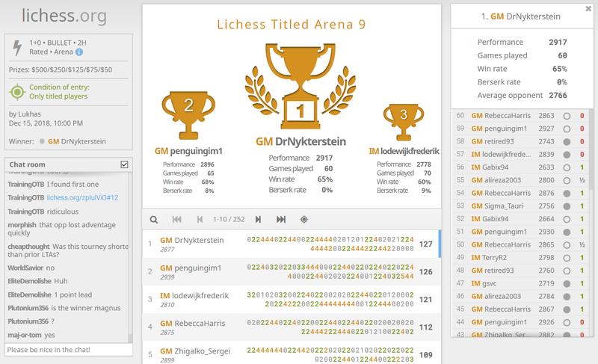The width and height of the screenshot is (598, 364).
Task: Select standings row 3 IM lodewijkfrederik
Action: coord(292,300)
